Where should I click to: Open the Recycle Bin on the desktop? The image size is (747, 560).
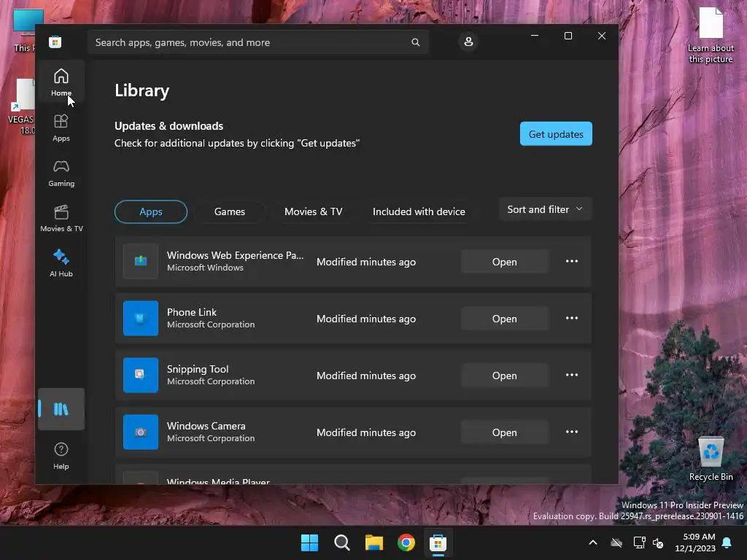click(x=711, y=459)
